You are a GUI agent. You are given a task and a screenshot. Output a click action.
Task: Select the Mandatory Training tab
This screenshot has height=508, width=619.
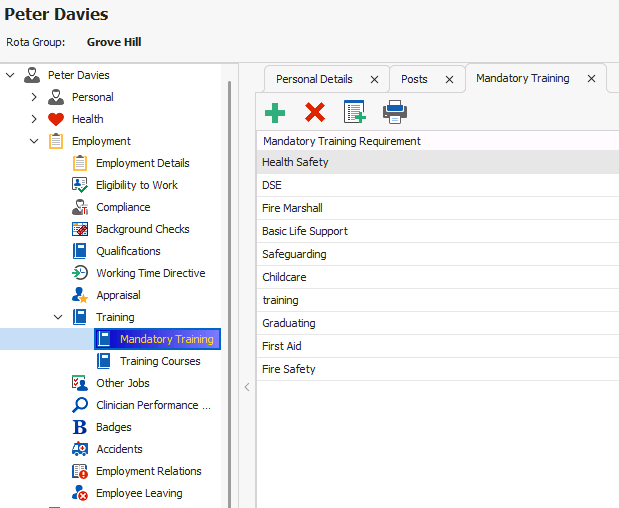[523, 78]
